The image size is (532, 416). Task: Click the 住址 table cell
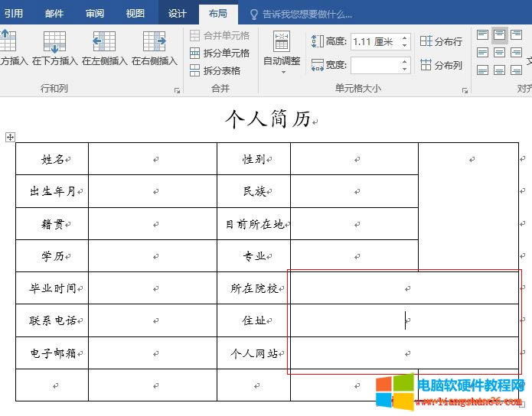point(254,320)
